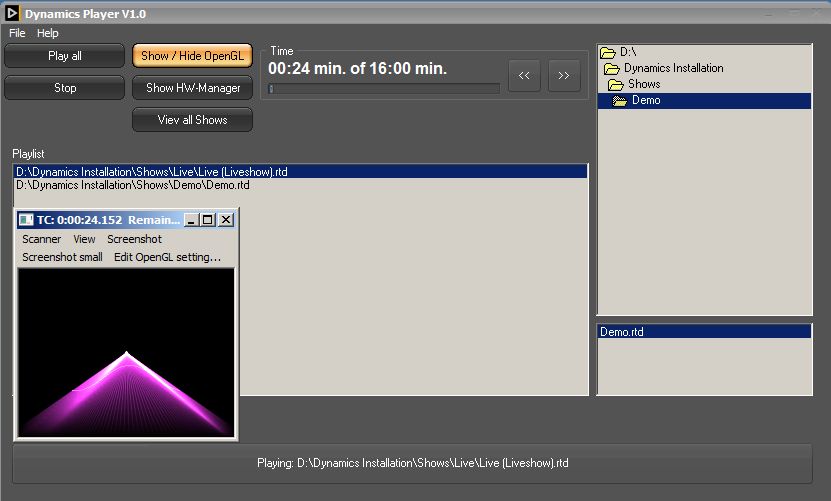The width and height of the screenshot is (831, 501).
Task: Maximize the OpenGL preview window
Action: coord(208,219)
